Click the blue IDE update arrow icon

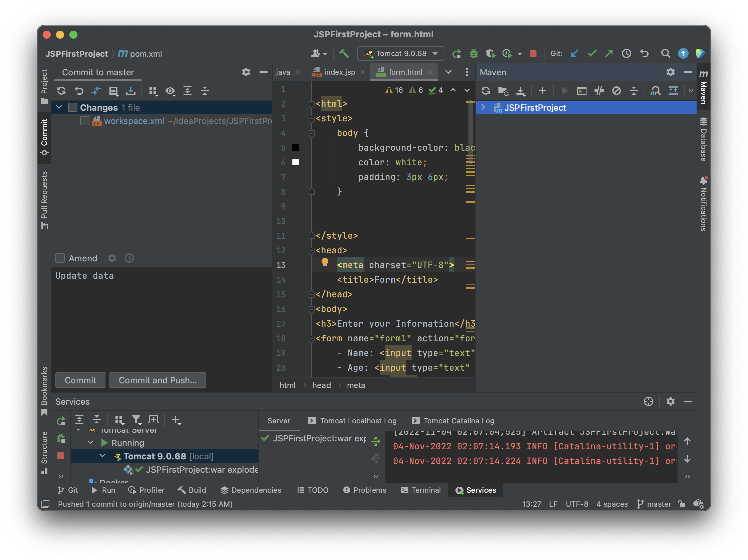(683, 53)
